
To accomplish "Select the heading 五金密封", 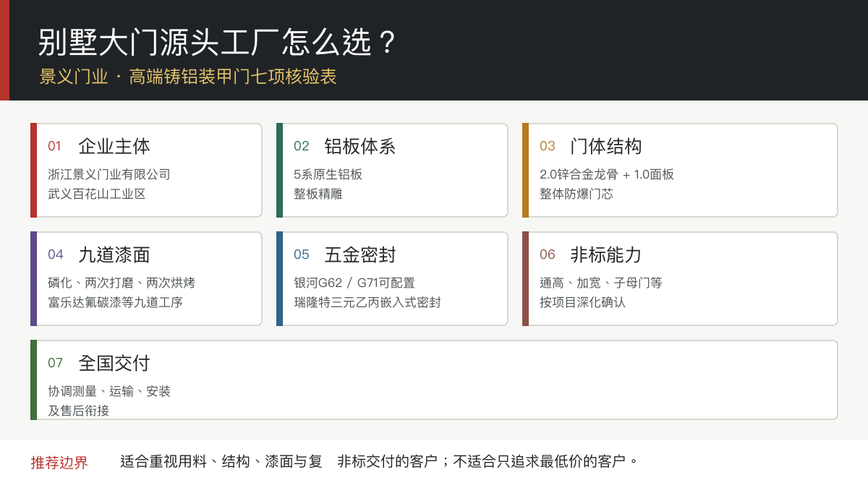I will click(x=360, y=254).
